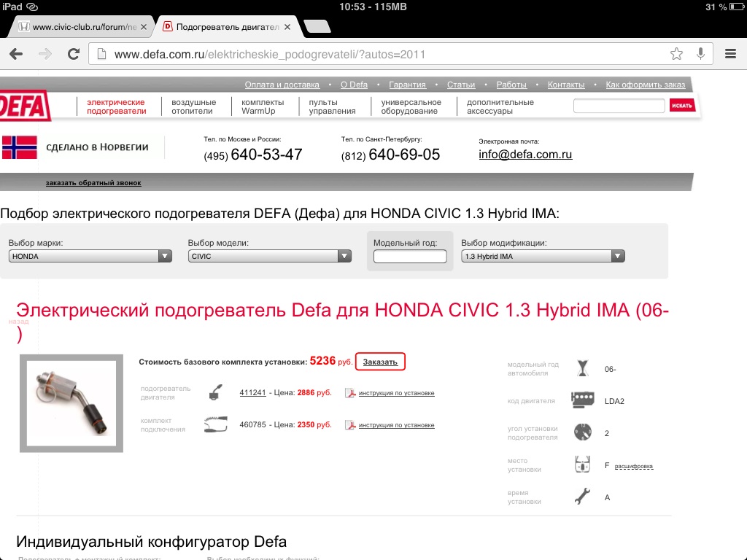Click the heater product photo thumbnail
This screenshot has width=747, height=560.
(x=71, y=403)
